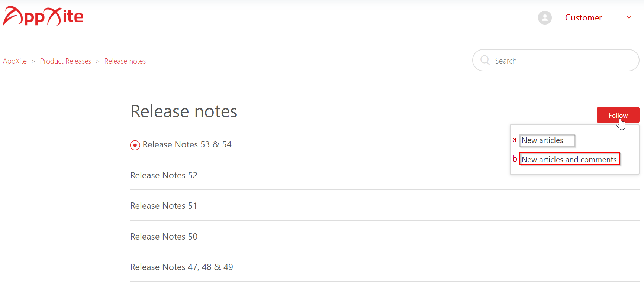Open Release Notes 51 article
The height and width of the screenshot is (283, 644).
164,206
